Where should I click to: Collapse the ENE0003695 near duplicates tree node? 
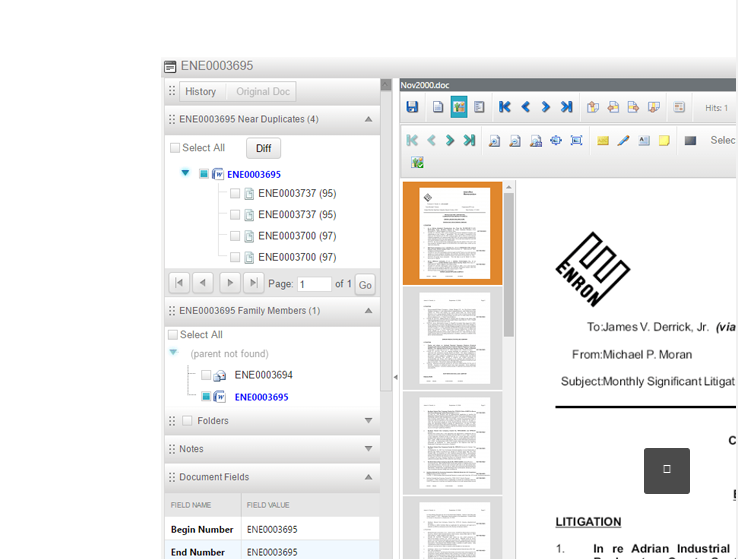point(185,173)
